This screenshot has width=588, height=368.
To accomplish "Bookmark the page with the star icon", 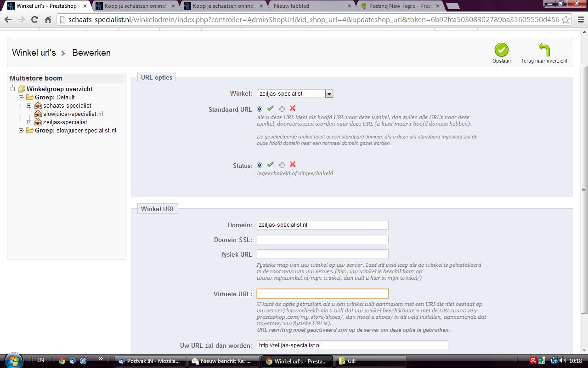I will coord(565,20).
